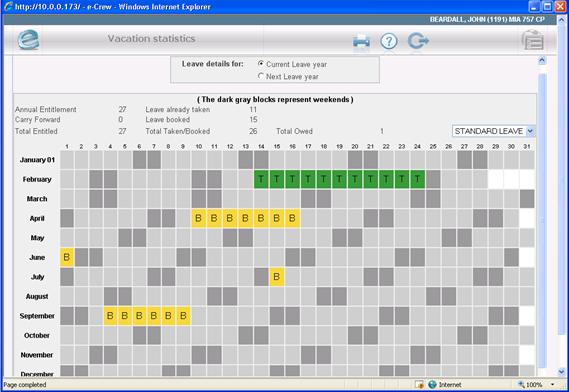Click the e-Crew logo icon
Screen dimensions: 569x392
tap(28, 40)
